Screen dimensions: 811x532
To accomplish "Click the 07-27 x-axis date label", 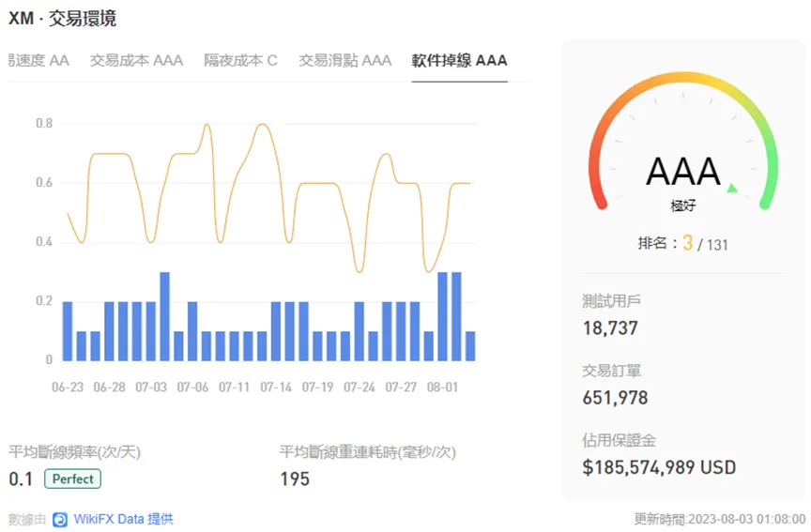I will point(401,388).
